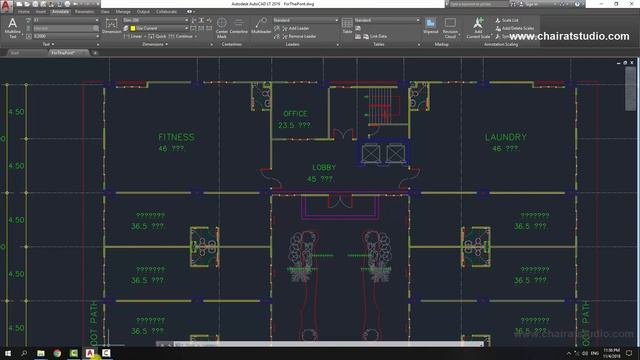The width and height of the screenshot is (640, 360).
Task: Expand the Linear dimension flyout arrow
Action: [x=145, y=36]
